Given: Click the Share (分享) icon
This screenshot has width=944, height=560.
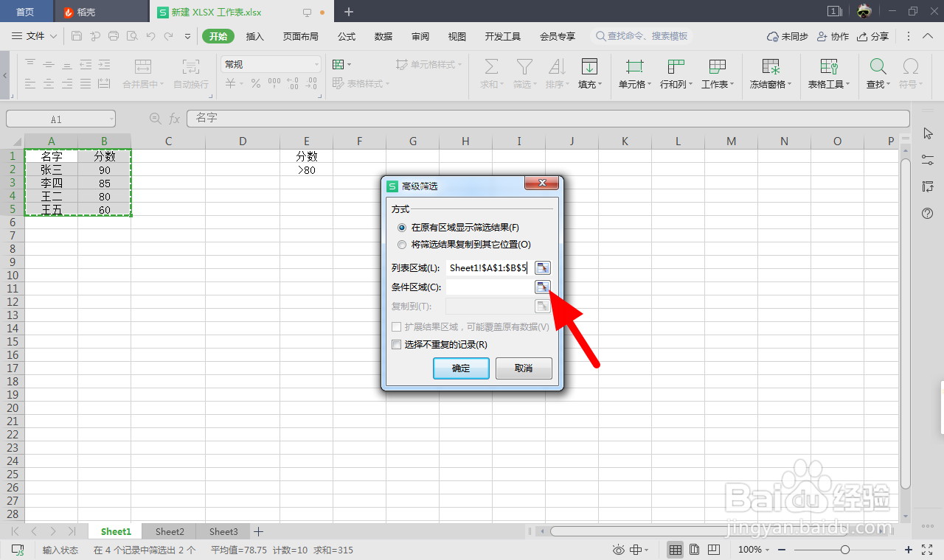Looking at the screenshot, I should [873, 36].
